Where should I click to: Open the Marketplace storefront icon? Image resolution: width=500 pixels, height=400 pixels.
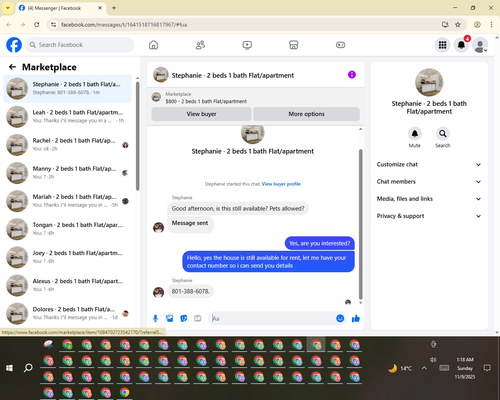(x=294, y=45)
